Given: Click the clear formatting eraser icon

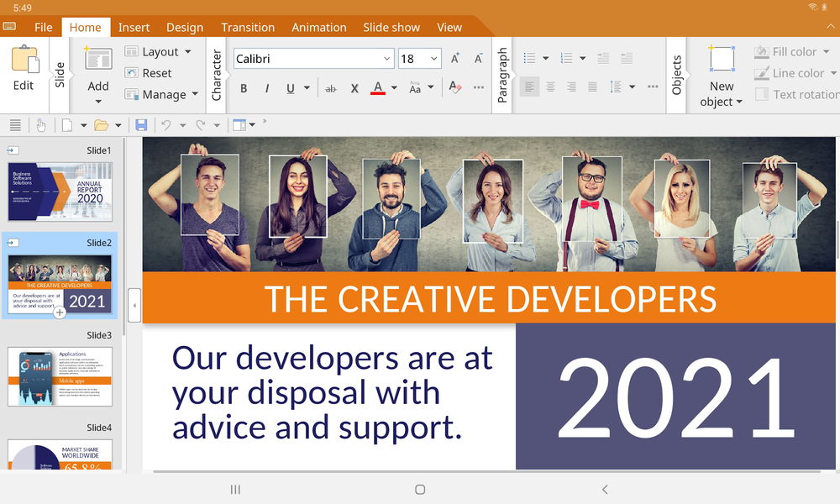Looking at the screenshot, I should coord(454,87).
